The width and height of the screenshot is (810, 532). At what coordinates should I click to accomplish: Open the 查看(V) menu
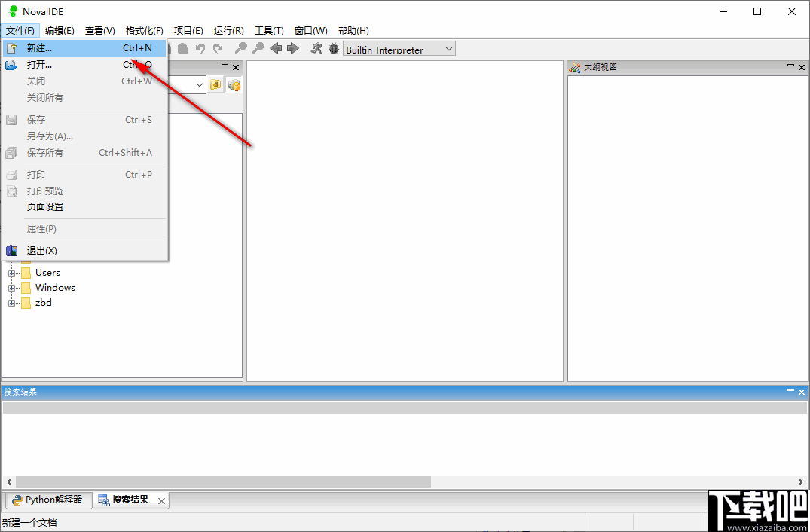coord(99,30)
